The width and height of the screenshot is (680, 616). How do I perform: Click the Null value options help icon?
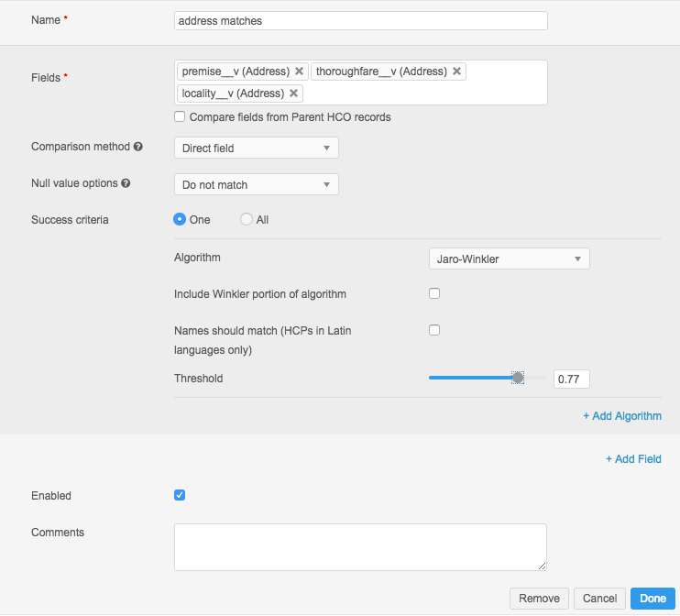[x=126, y=183]
